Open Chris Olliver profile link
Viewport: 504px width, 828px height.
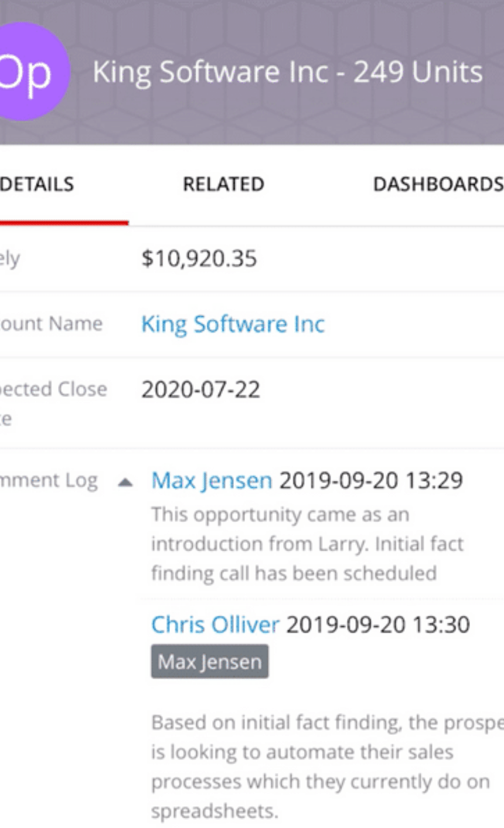coord(215,625)
